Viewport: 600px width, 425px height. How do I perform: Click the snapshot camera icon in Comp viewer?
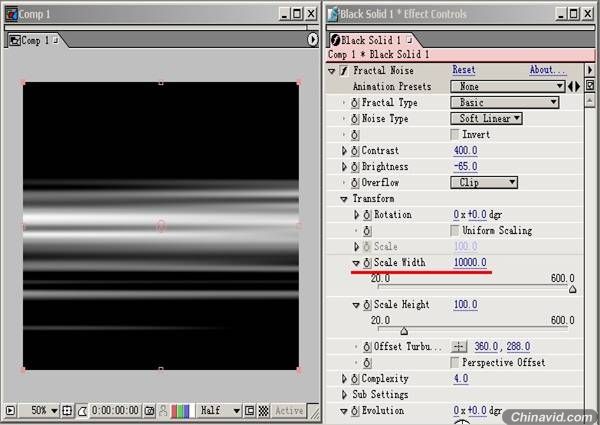149,411
